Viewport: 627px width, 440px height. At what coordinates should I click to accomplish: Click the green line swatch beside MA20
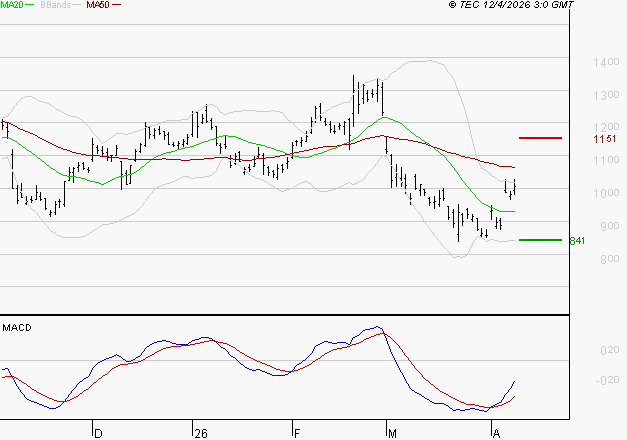click(x=30, y=6)
